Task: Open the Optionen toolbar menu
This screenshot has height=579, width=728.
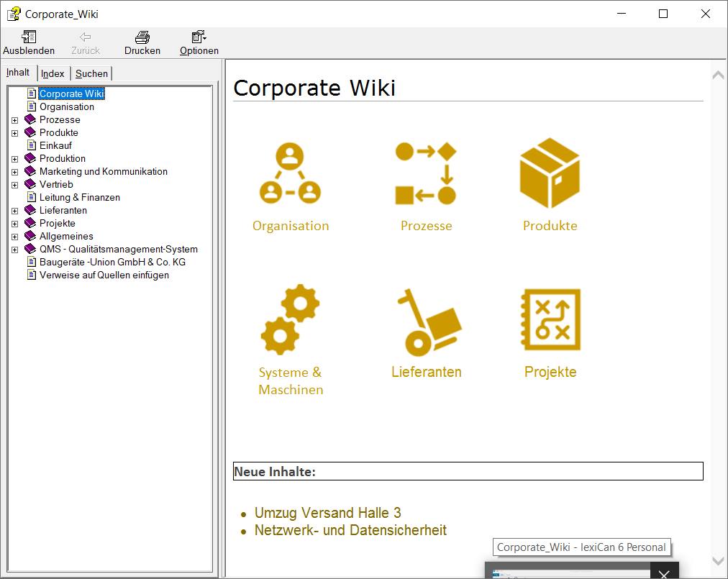Action: coord(199,43)
